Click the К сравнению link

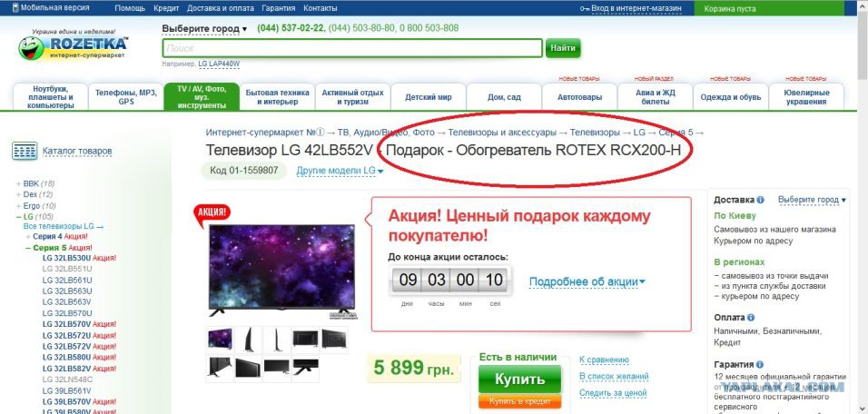pyautogui.click(x=604, y=360)
